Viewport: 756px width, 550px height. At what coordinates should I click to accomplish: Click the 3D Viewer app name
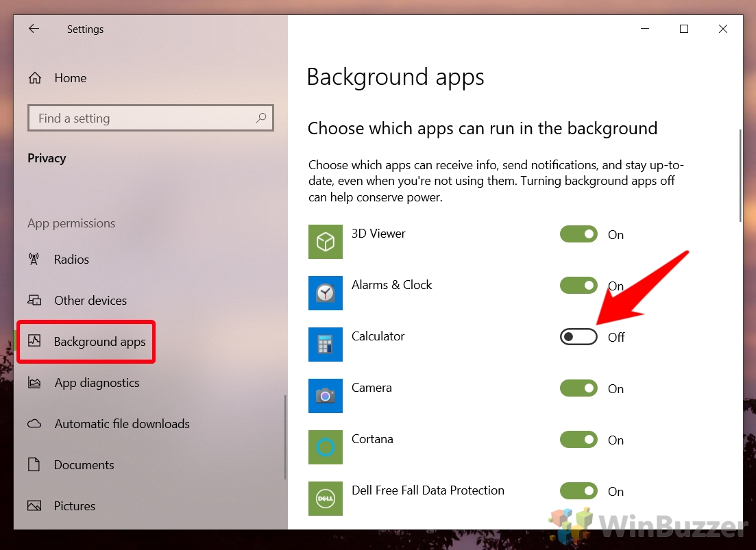click(x=378, y=234)
